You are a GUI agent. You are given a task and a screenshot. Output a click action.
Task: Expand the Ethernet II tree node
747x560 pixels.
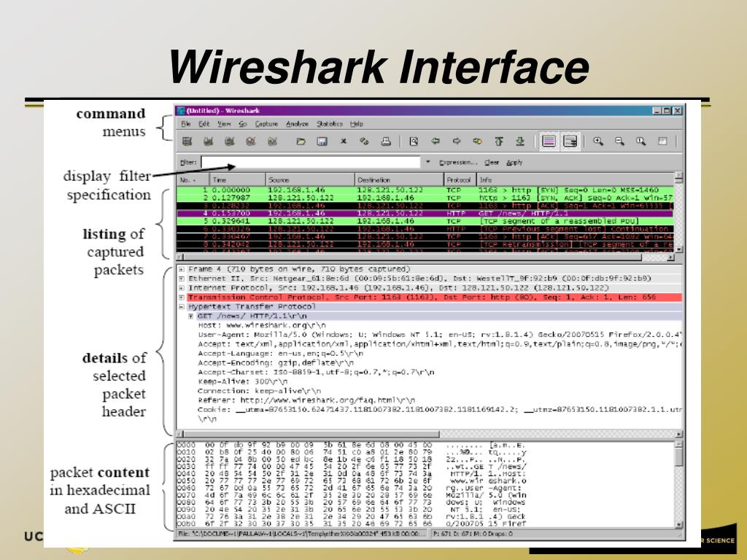click(182, 279)
